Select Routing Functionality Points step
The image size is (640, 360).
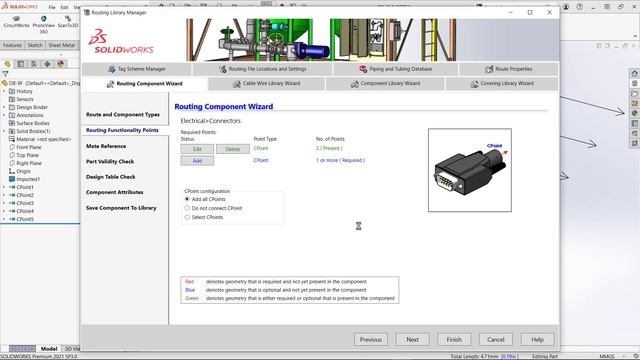click(122, 130)
